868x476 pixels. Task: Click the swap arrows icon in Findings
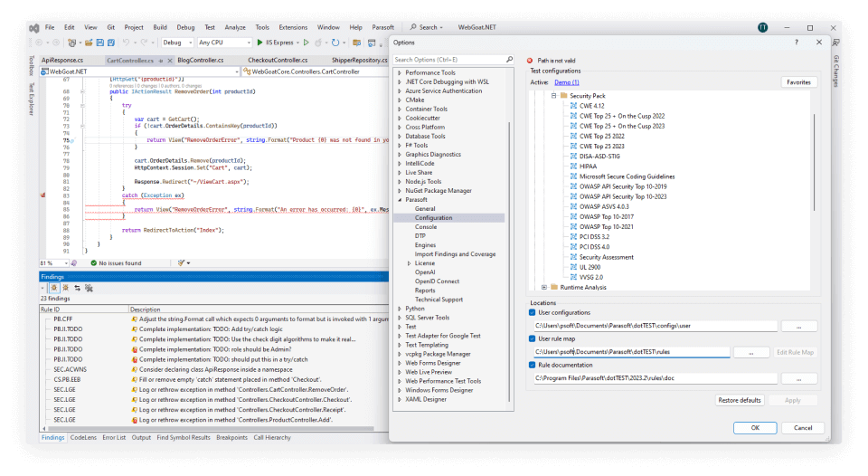tap(78, 288)
